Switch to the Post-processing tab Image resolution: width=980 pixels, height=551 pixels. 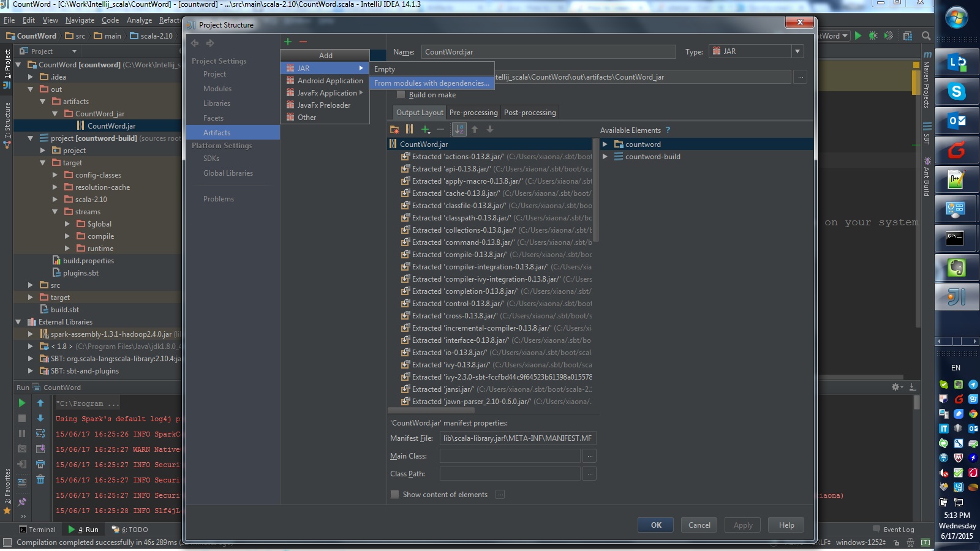530,113
